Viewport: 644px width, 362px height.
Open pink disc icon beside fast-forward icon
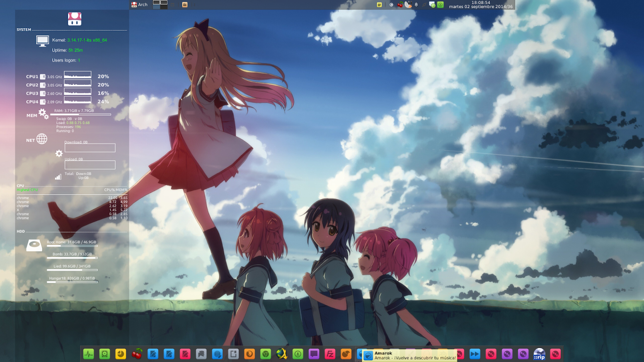click(x=491, y=354)
